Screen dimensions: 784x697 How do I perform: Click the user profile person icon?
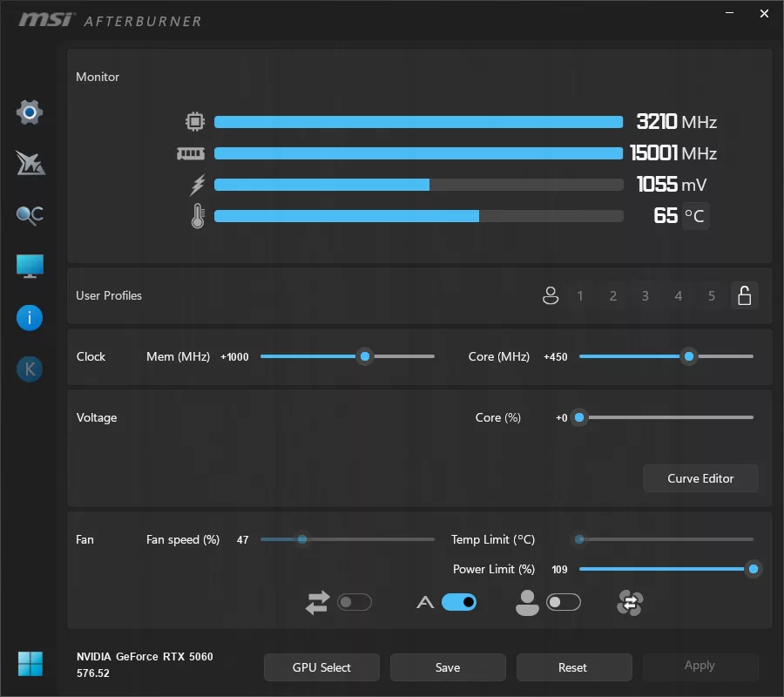click(x=551, y=295)
